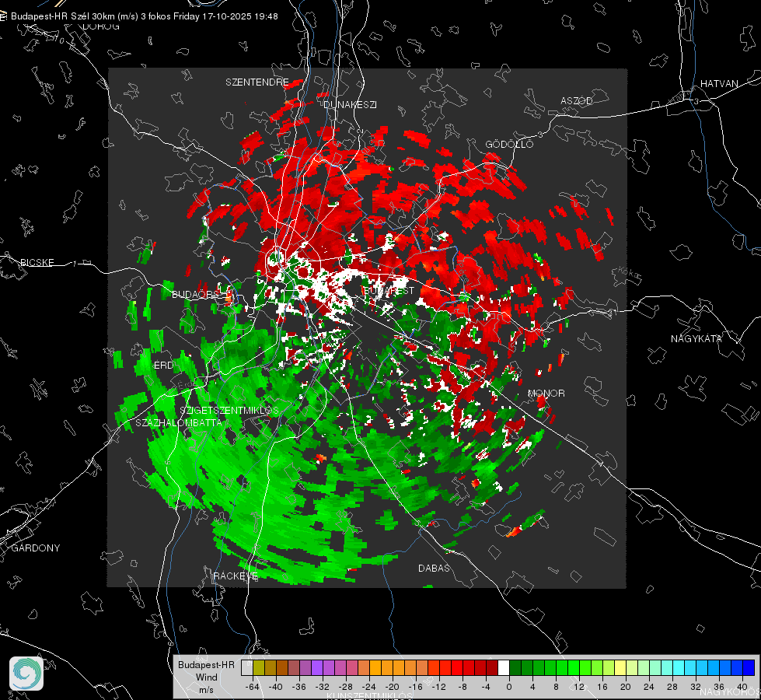
Task: Click the ERD city label
Action: [163, 366]
